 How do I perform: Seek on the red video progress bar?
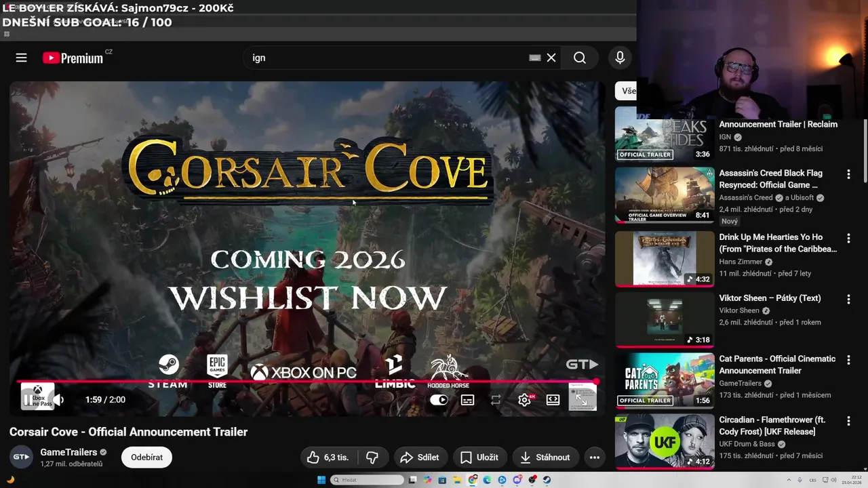[307, 382]
